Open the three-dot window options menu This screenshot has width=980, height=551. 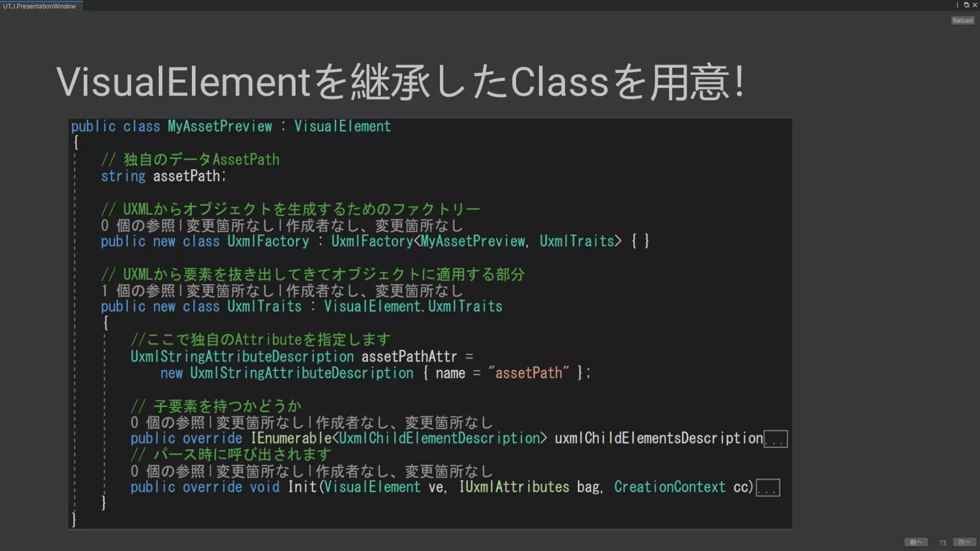(958, 5)
